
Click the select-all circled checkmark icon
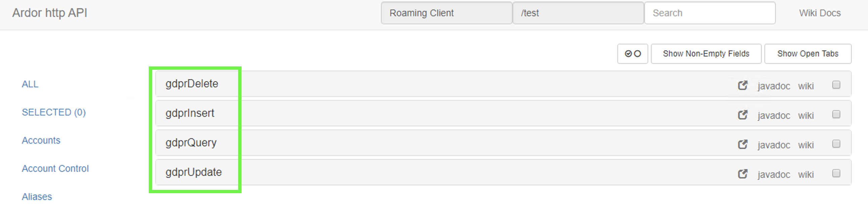629,54
